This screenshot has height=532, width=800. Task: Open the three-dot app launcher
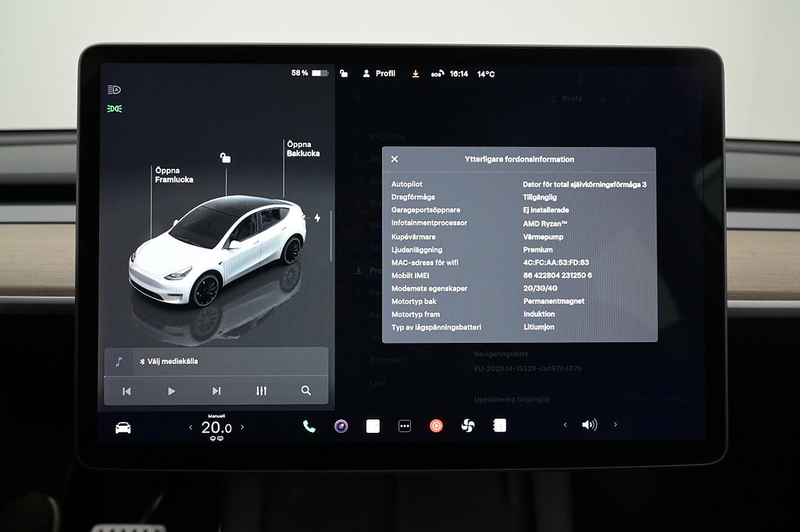tap(405, 427)
